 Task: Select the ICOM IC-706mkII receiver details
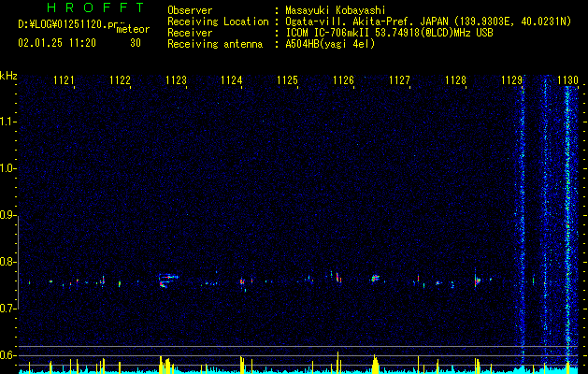tap(389, 33)
